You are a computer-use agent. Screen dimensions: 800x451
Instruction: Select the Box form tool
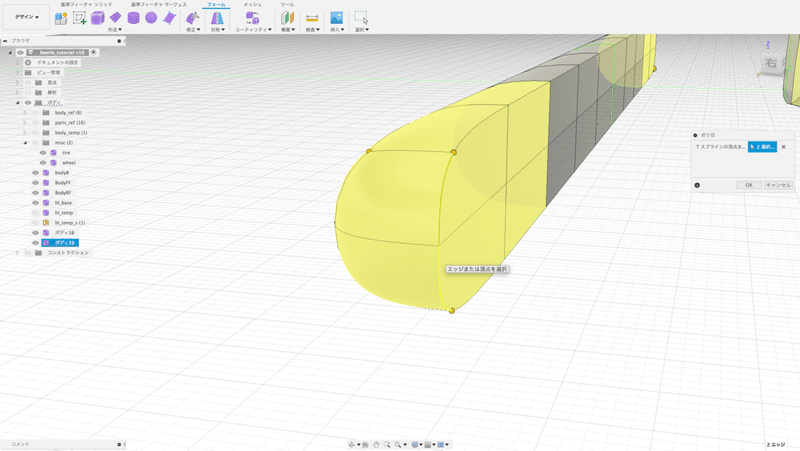(x=97, y=18)
